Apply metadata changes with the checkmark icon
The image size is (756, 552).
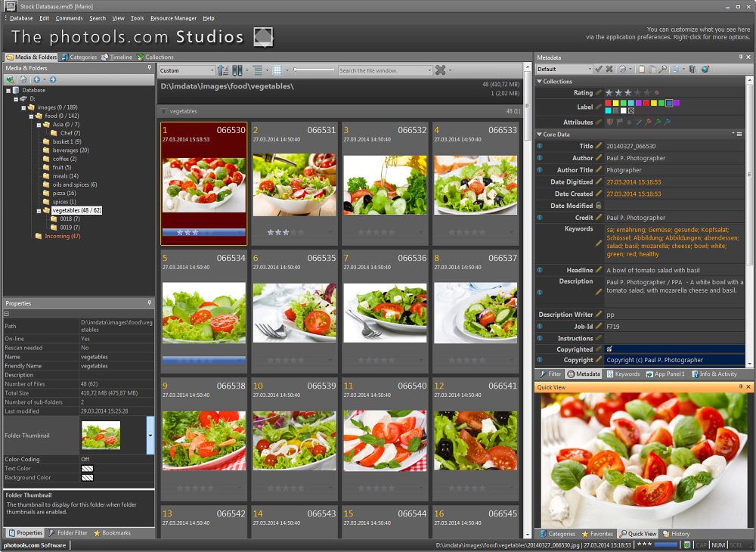tap(599, 69)
